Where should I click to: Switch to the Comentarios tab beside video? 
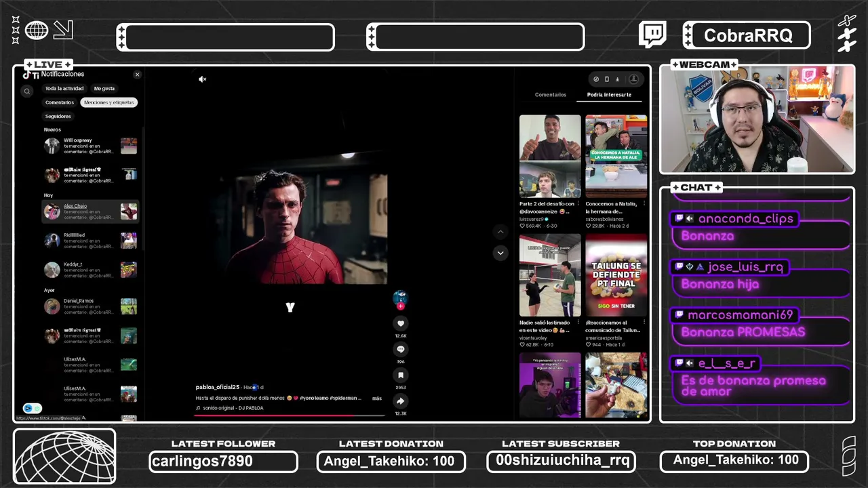click(551, 95)
